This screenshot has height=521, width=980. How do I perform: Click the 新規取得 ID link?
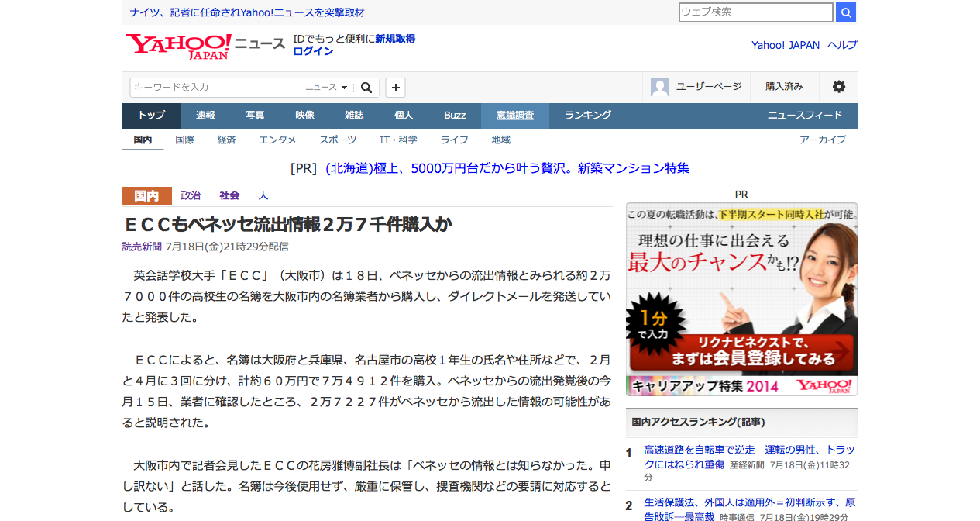pyautogui.click(x=395, y=39)
